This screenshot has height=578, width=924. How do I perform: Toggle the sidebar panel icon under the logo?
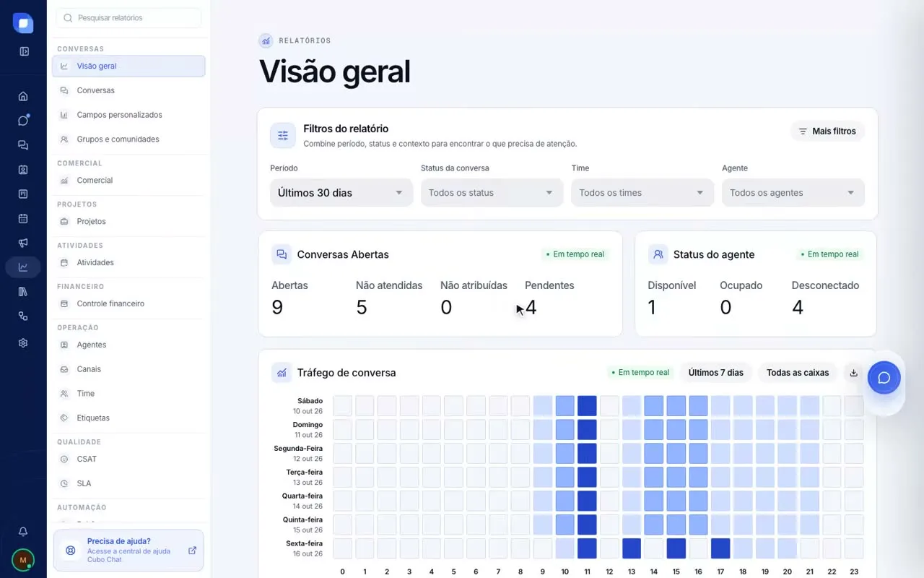pyautogui.click(x=24, y=51)
